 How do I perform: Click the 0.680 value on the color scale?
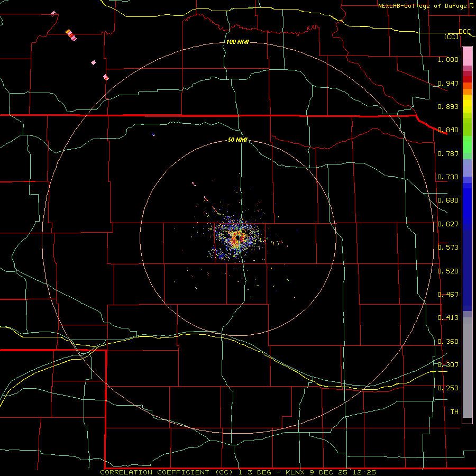[448, 200]
